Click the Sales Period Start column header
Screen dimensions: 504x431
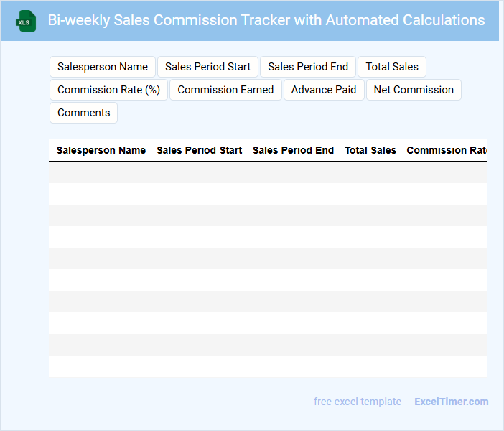point(200,150)
